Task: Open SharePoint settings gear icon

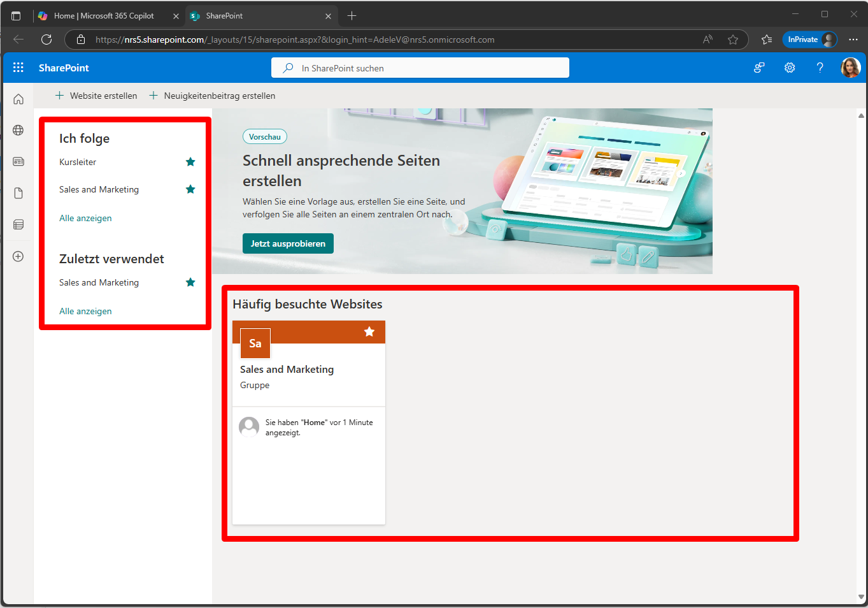Action: click(x=790, y=68)
